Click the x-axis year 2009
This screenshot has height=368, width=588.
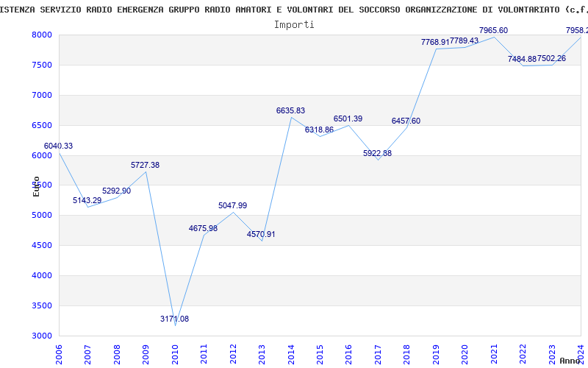point(146,355)
